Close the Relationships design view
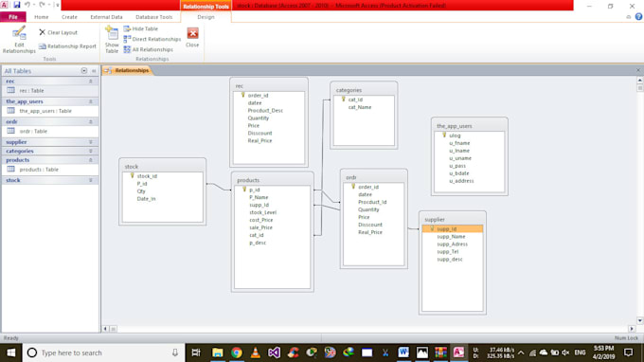The width and height of the screenshot is (644, 362). coord(192,37)
